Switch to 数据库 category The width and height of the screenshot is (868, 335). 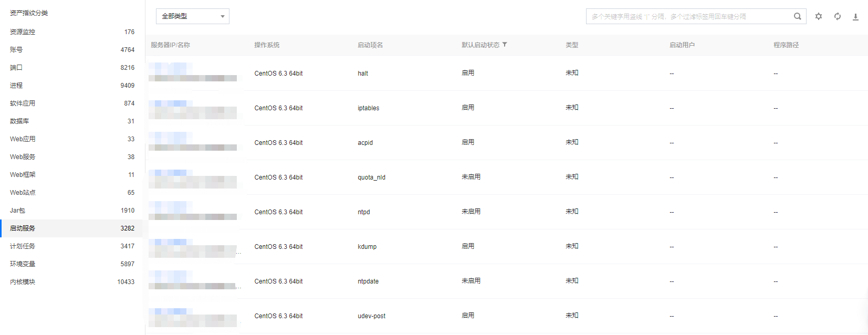(x=19, y=121)
